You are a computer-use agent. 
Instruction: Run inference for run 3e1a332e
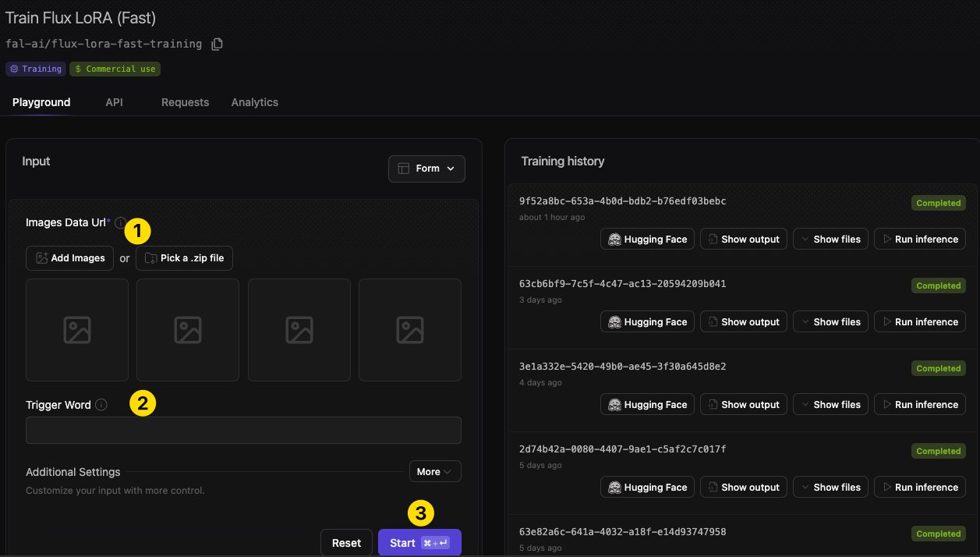tap(920, 405)
